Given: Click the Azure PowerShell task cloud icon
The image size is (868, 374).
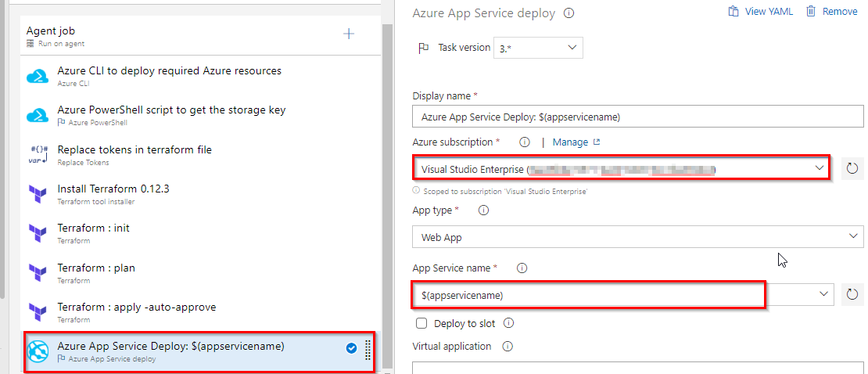Looking at the screenshot, I should tap(38, 116).
